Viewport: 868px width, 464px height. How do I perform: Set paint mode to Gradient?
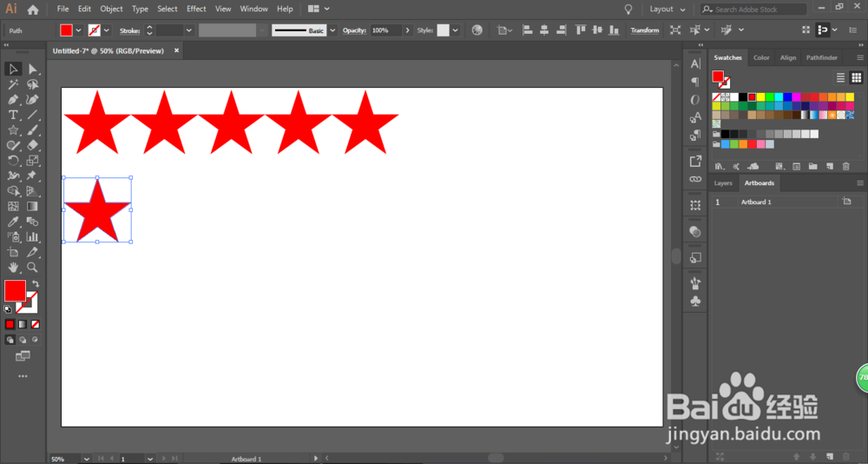23,324
